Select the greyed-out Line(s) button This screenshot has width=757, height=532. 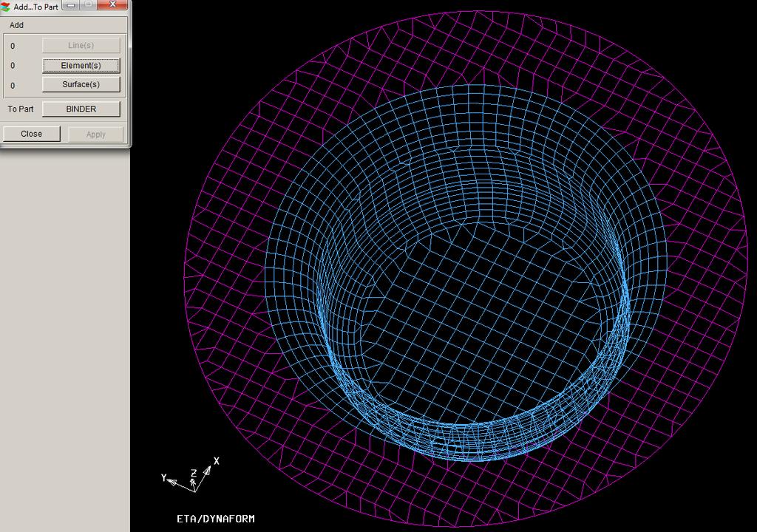click(x=81, y=45)
